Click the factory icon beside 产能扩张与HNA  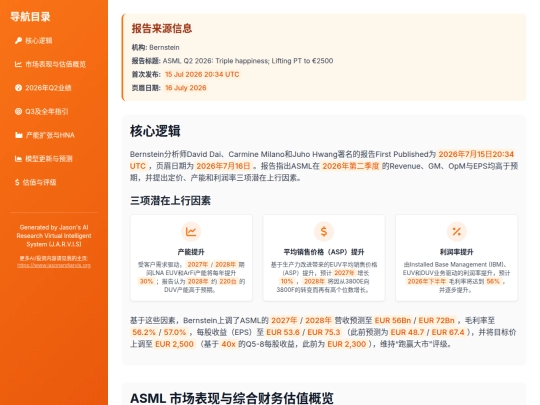coord(19,135)
